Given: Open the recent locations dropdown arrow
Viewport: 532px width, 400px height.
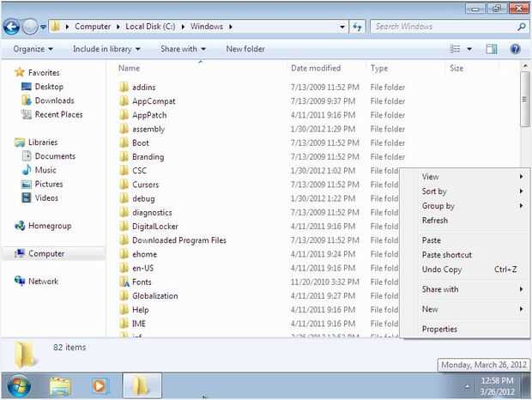Looking at the screenshot, I should tap(43, 27).
